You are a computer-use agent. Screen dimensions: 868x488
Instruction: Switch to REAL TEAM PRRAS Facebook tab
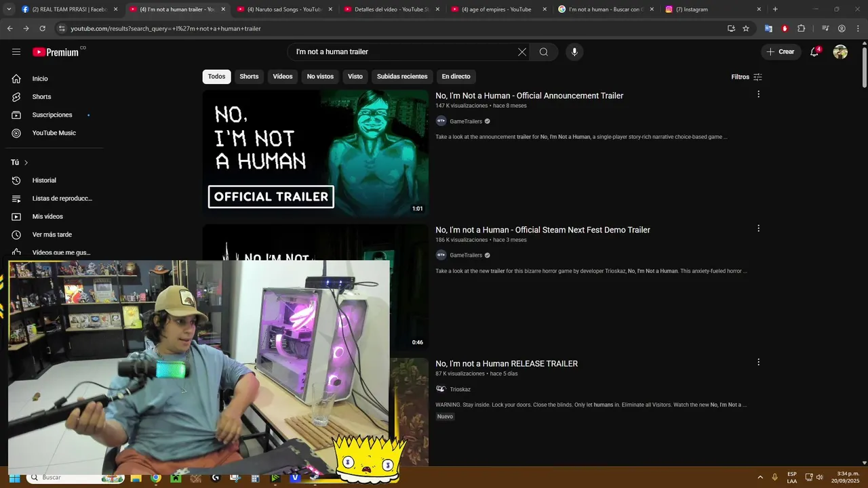point(68,9)
